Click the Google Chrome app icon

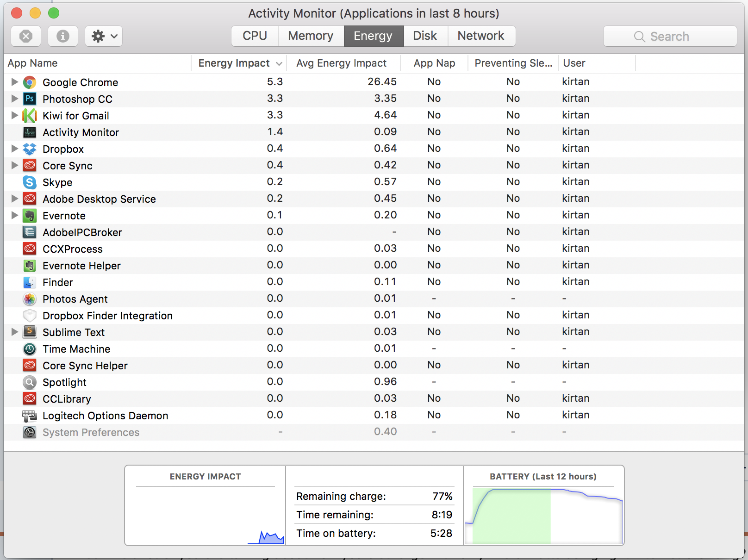30,82
